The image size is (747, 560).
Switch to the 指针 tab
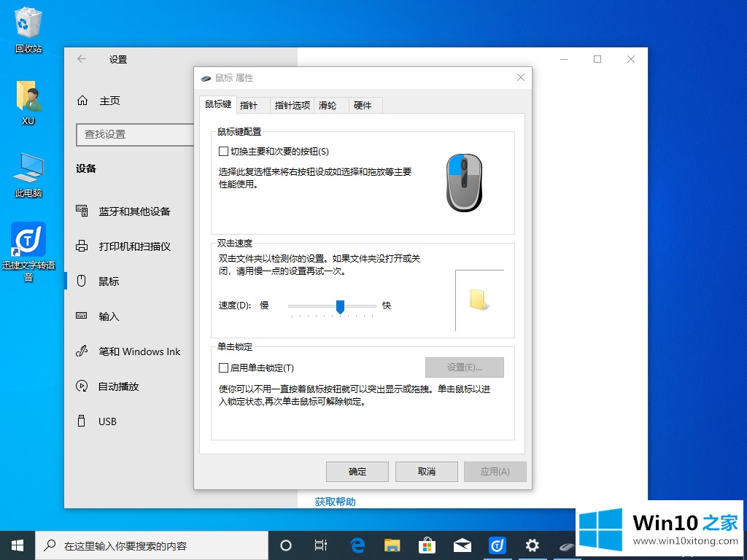[249, 105]
